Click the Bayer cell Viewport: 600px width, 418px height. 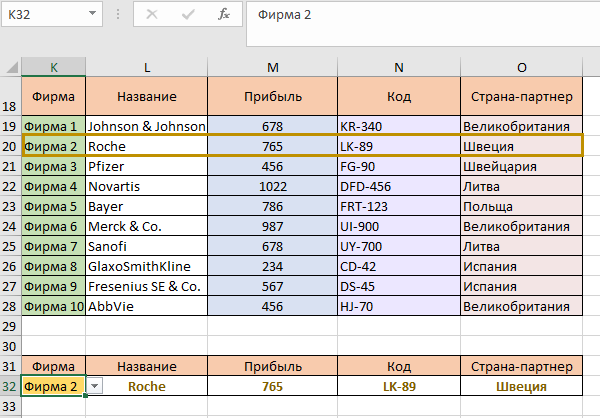(x=147, y=206)
